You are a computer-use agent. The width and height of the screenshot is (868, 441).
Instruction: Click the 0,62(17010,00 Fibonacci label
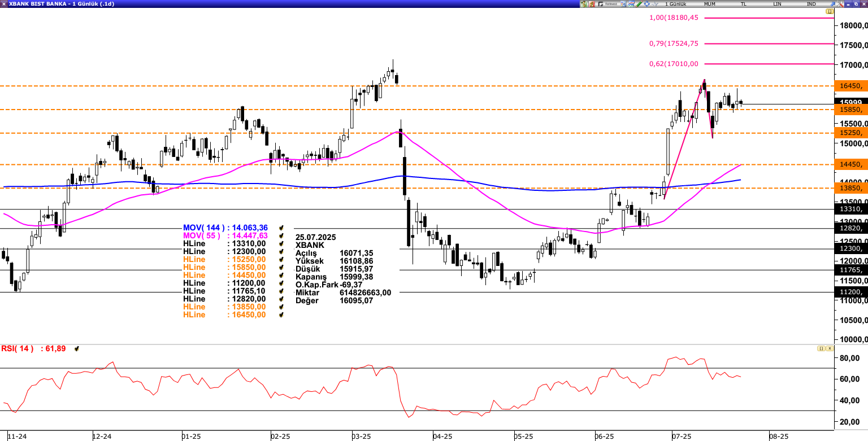pos(674,64)
